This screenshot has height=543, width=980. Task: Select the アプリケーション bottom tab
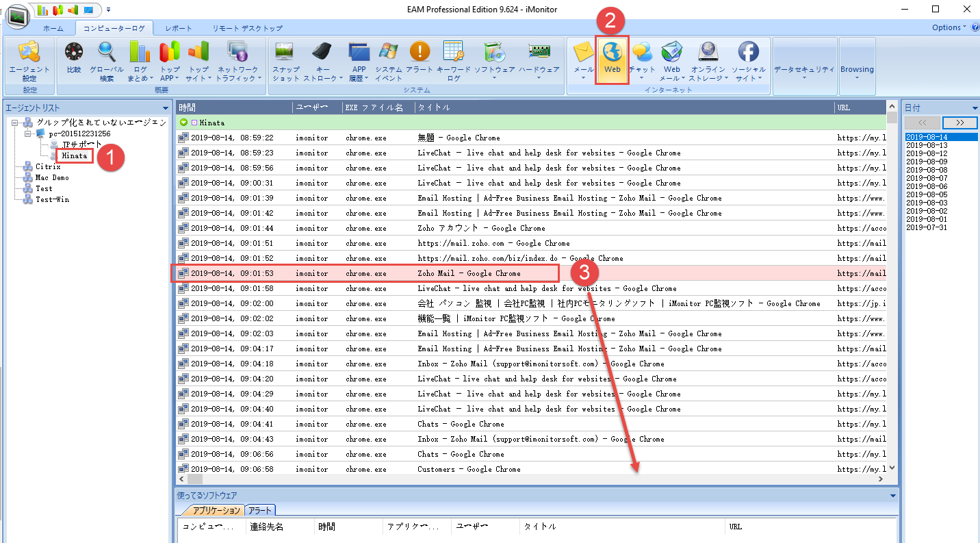(216, 510)
